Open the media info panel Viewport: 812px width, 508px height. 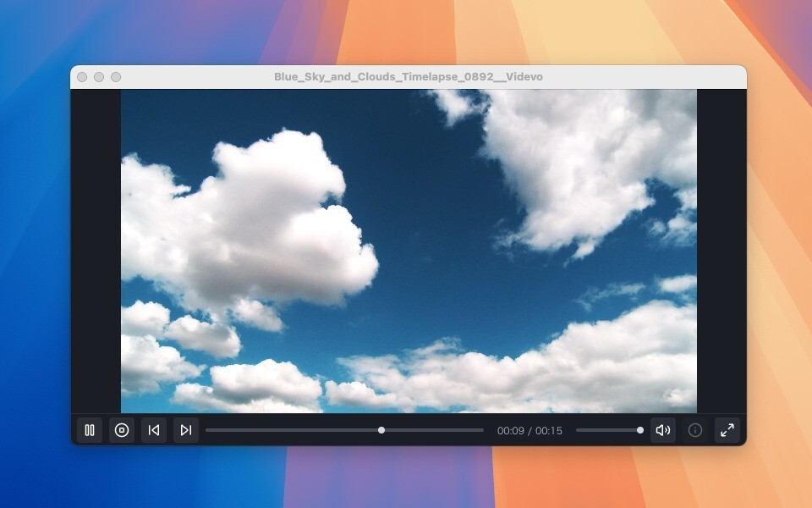(x=695, y=430)
